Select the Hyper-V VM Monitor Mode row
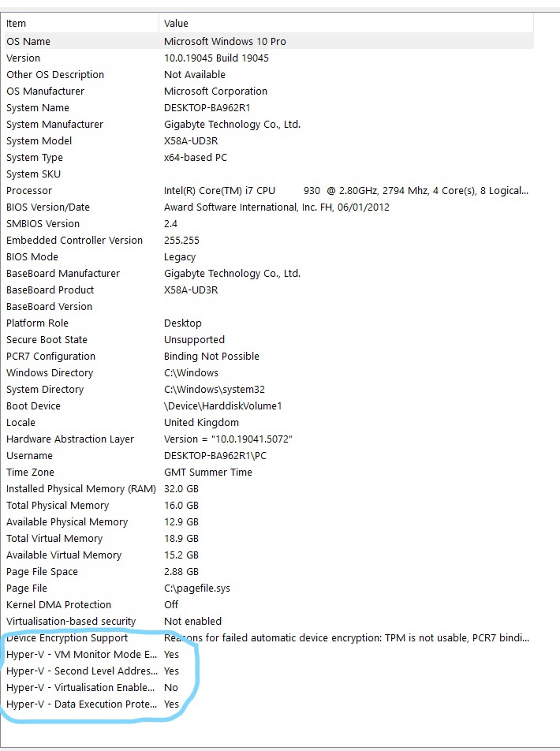This screenshot has height=751, width=560. tap(269, 654)
